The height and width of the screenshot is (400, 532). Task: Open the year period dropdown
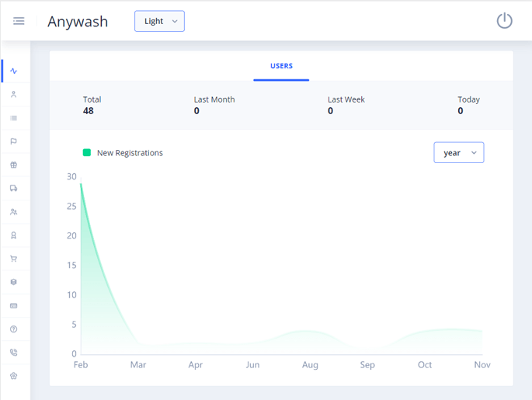click(x=459, y=153)
